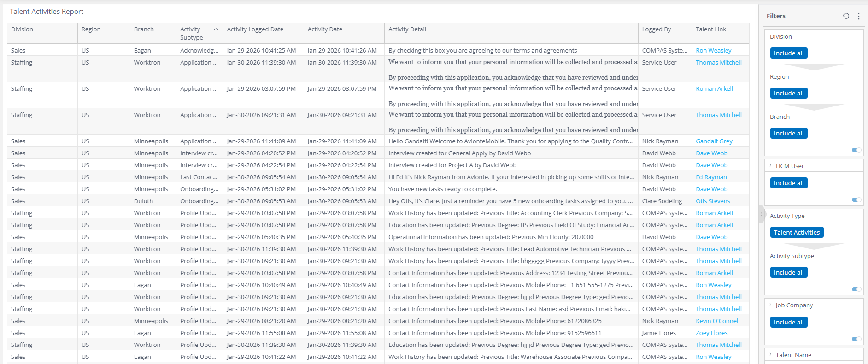Open Gandalf Grey talent link
Screen dimensions: 868x364
coord(714,141)
